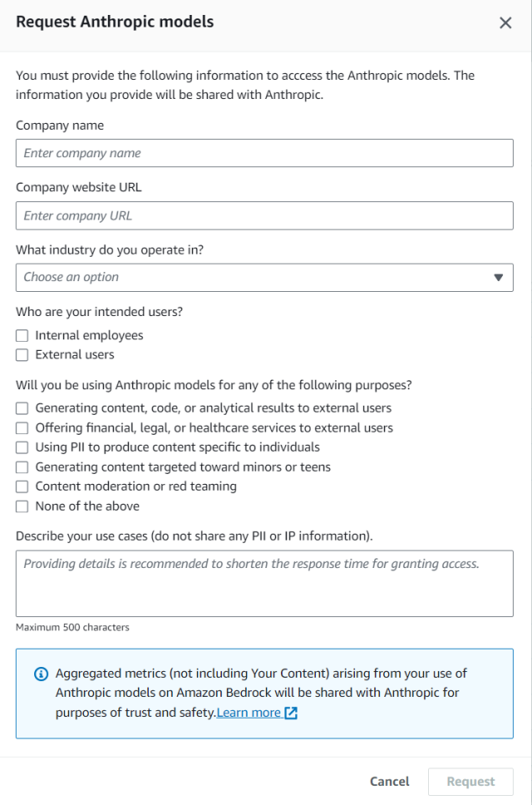Screen dimensions: 532x805
Task: Click the Enter company name field
Action: point(264,153)
